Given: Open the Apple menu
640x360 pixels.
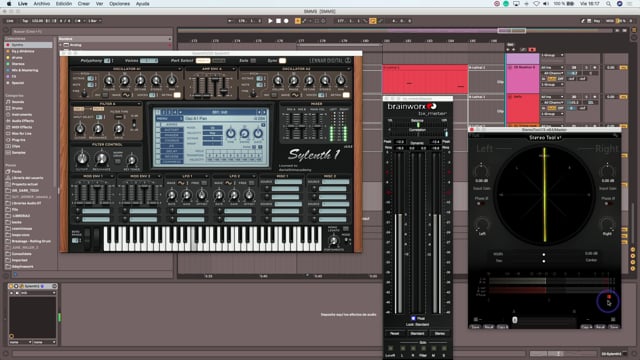Looking at the screenshot, I should [x=9, y=4].
